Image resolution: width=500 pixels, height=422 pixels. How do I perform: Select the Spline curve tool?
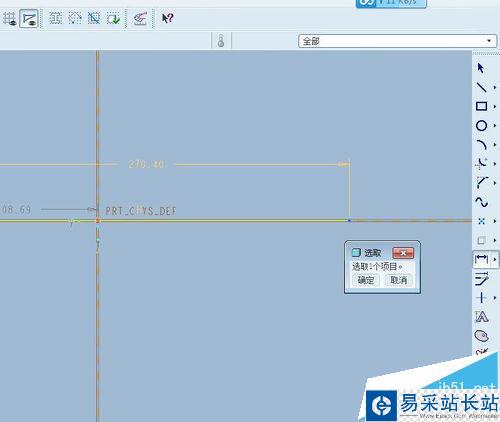[x=481, y=202]
